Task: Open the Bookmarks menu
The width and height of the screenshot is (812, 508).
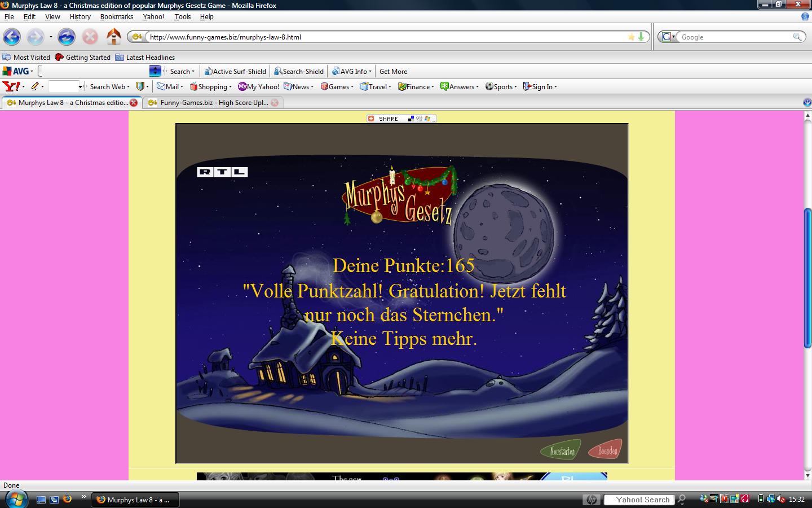Action: [x=116, y=16]
